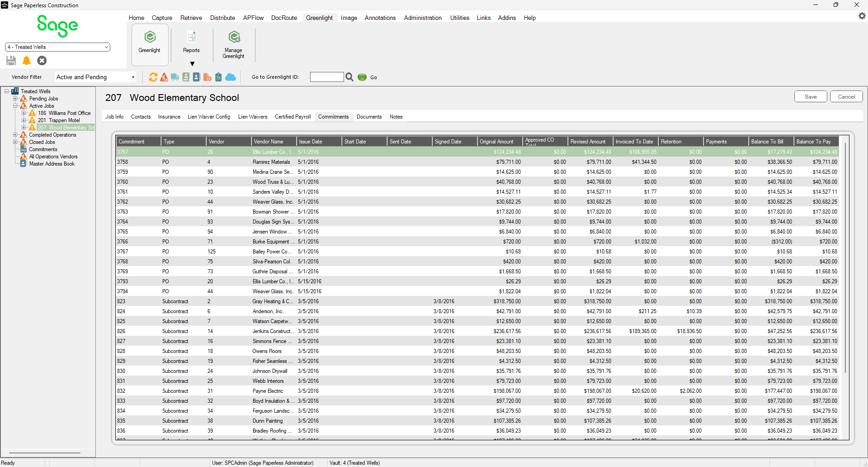Image resolution: width=868 pixels, height=467 pixels.
Task: Switch to the Documents tab
Action: coord(369,117)
